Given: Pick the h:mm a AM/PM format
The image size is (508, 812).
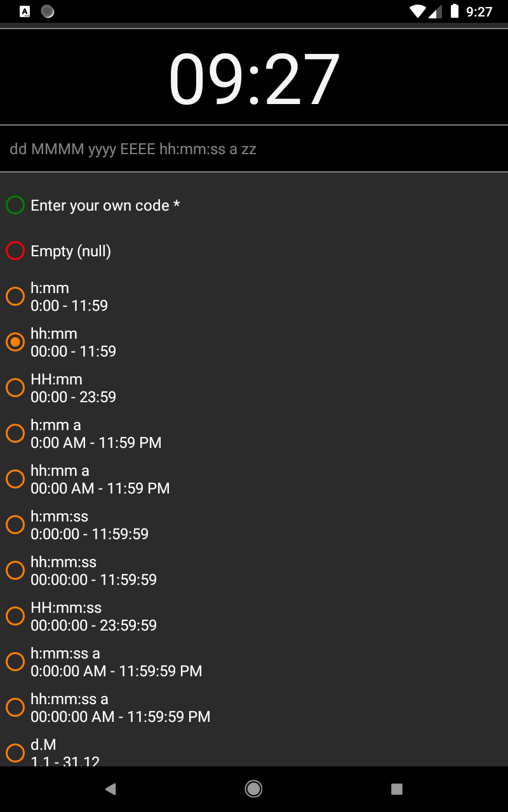Looking at the screenshot, I should point(15,433).
